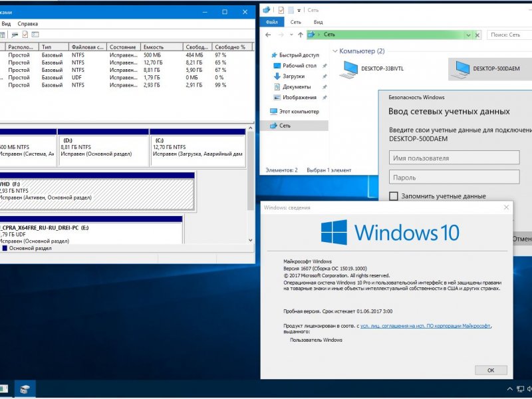This screenshot has width=532, height=399.
Task: Click the Пароль input field
Action: (x=454, y=177)
